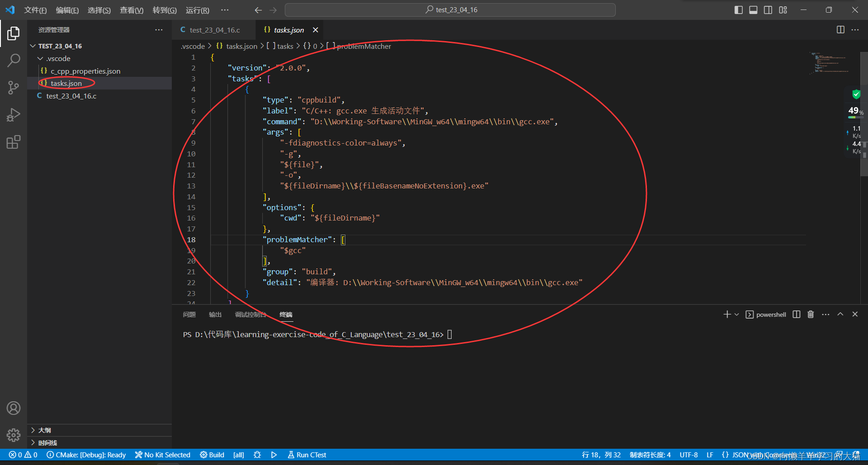Viewport: 868px width, 465px height.
Task: Select the tasks.json editor tab
Action: coord(289,30)
